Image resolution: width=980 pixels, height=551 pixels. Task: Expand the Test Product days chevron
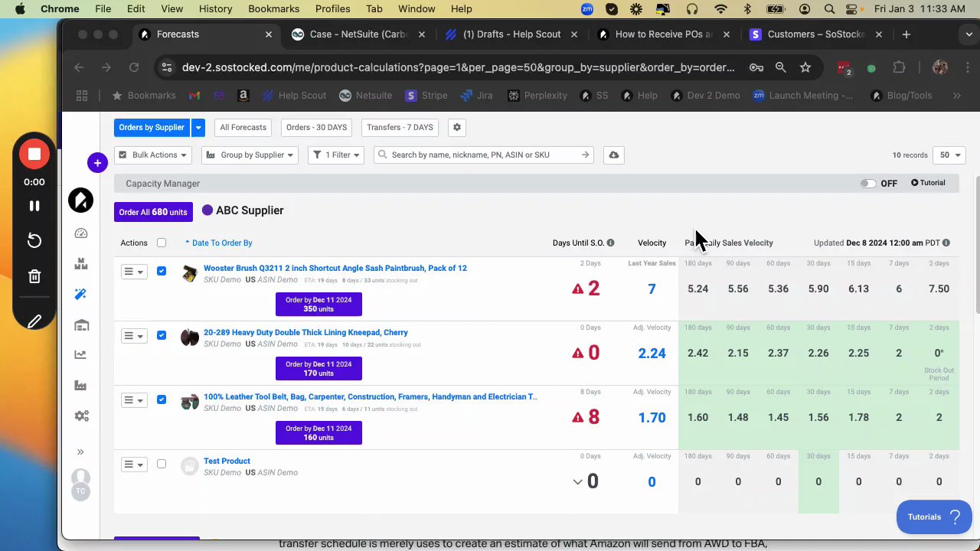point(578,482)
